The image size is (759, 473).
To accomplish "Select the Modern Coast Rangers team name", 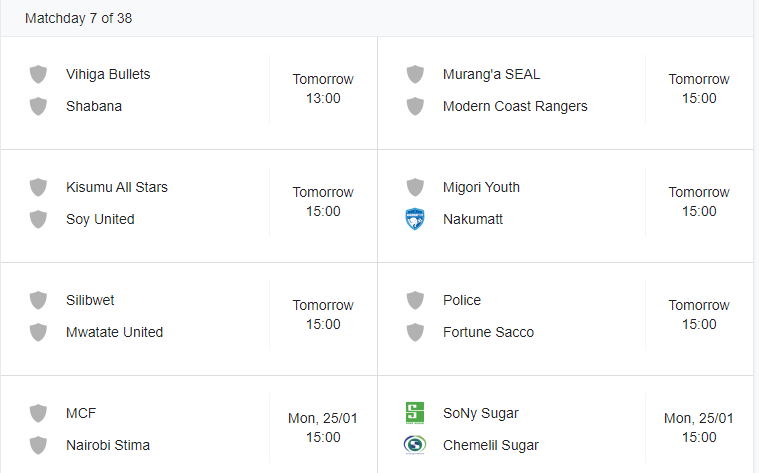I will [x=515, y=106].
